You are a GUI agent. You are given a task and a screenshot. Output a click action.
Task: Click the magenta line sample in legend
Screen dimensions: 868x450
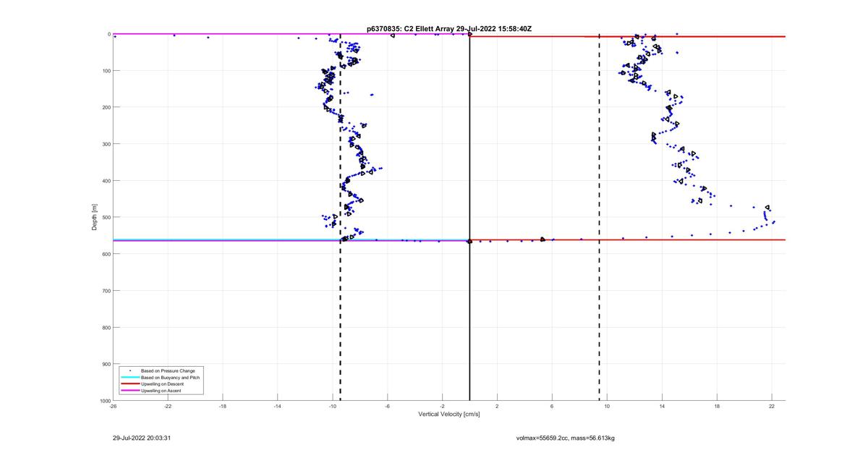[129, 390]
